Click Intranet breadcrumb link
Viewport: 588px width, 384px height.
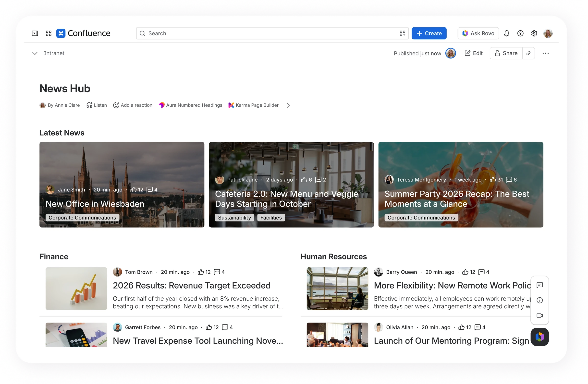54,53
